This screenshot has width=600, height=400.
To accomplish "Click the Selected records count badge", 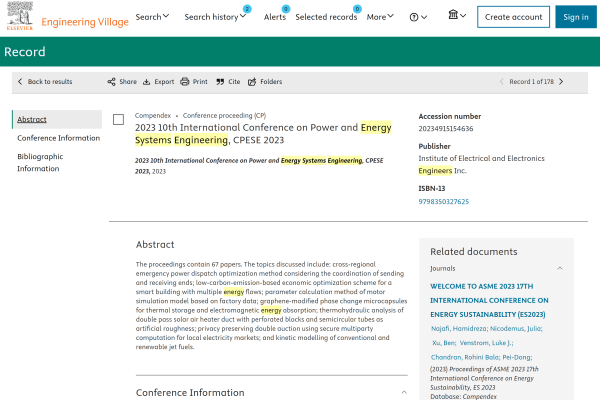I will pos(357,9).
